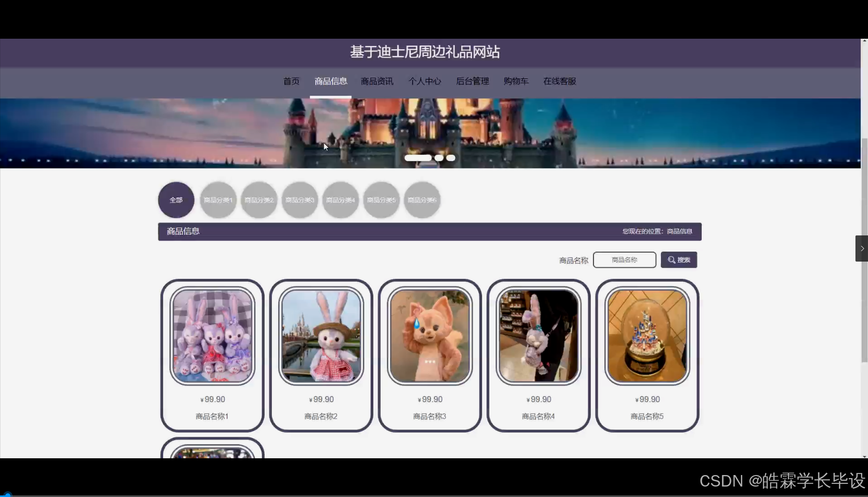868x497 pixels.
Task: Click the first banner carousel indicator
Action: 418,158
